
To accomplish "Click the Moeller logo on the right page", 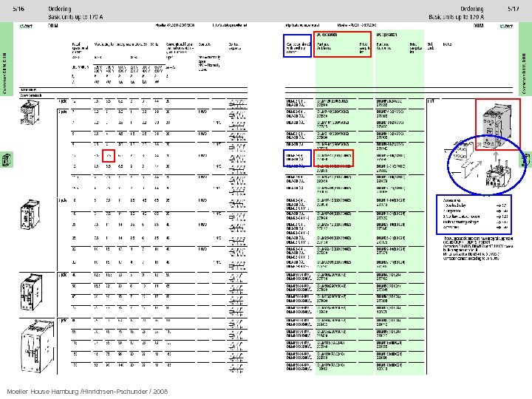I will pos(506,26).
